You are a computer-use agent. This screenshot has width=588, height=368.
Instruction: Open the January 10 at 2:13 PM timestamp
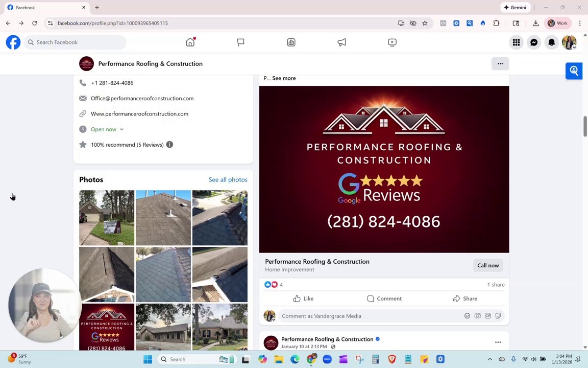click(x=304, y=347)
